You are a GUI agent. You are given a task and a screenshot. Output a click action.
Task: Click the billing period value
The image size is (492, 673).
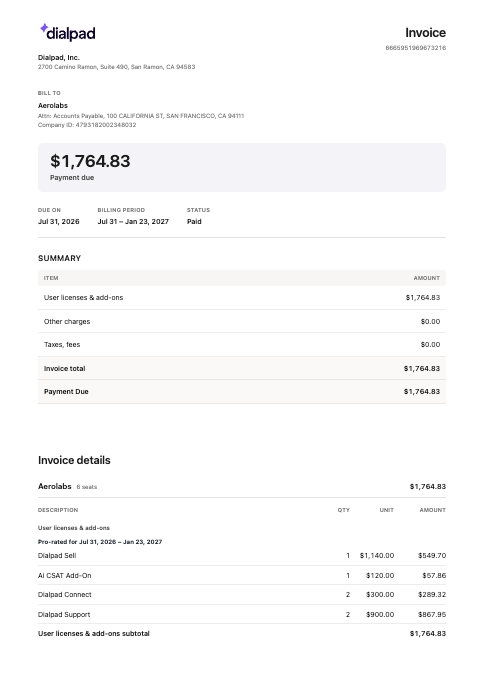[x=133, y=221]
